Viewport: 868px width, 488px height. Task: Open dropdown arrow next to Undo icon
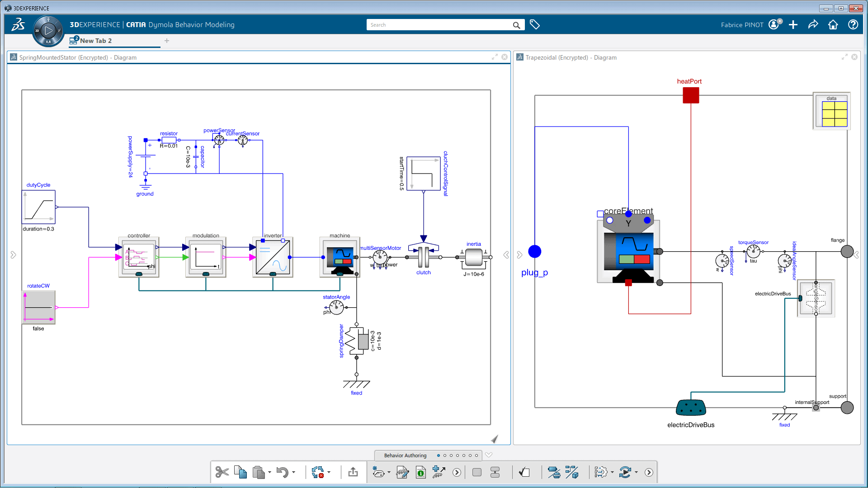[294, 473]
